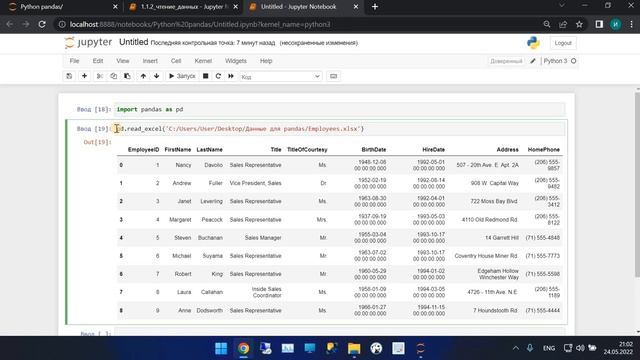The height and width of the screenshot is (360, 640).
Task: Open the Cell menu
Action: click(176, 61)
